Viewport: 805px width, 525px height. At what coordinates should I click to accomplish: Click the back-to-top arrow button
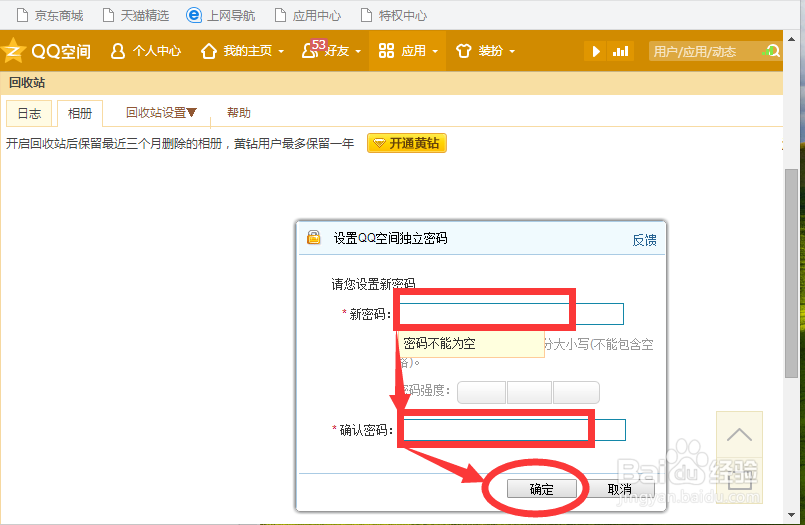pos(739,435)
